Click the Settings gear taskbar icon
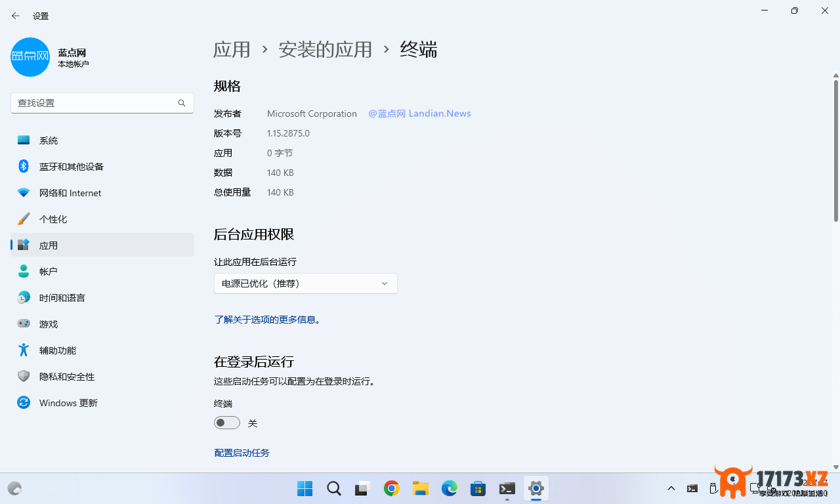 click(536, 488)
